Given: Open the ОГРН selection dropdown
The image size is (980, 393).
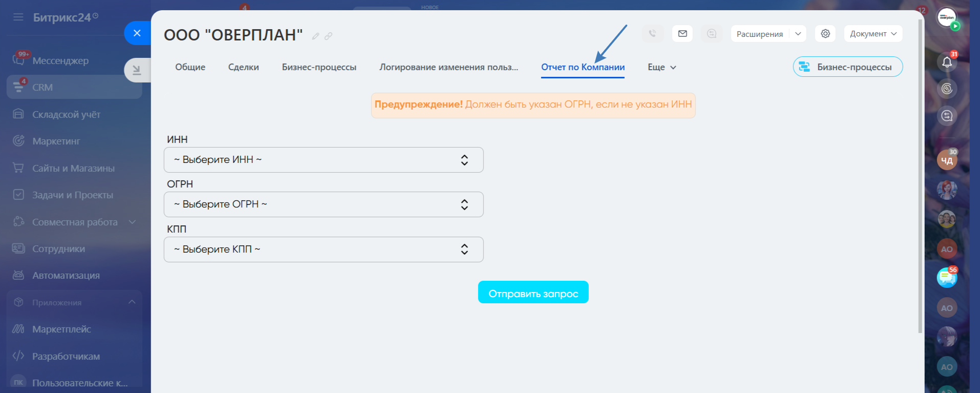Looking at the screenshot, I should [x=324, y=204].
